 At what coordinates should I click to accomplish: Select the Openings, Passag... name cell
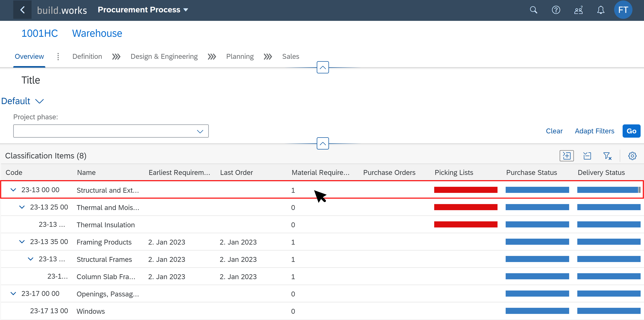pyautogui.click(x=108, y=294)
